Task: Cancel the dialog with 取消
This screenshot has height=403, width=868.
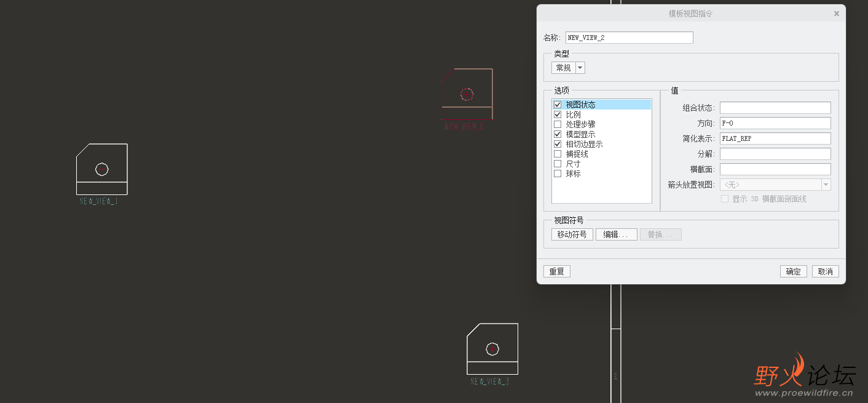Action: (826, 271)
